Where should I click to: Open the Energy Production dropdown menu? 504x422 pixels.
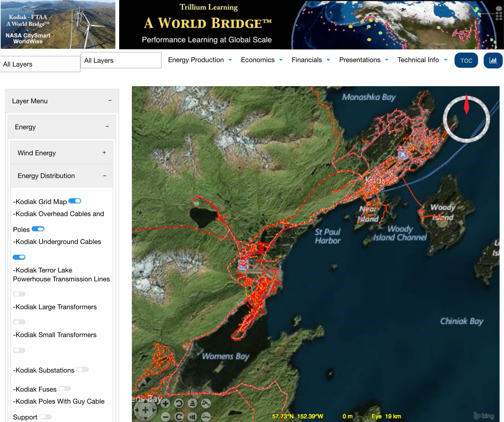(200, 60)
